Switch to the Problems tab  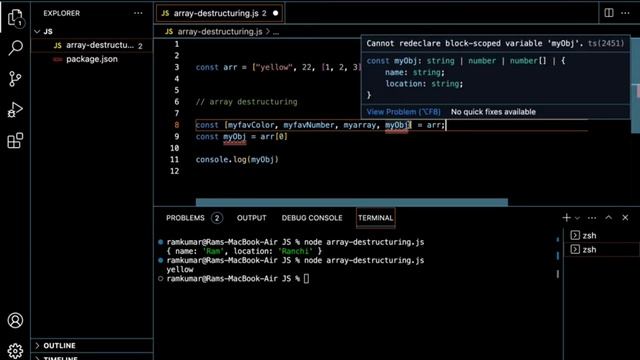coord(185,218)
